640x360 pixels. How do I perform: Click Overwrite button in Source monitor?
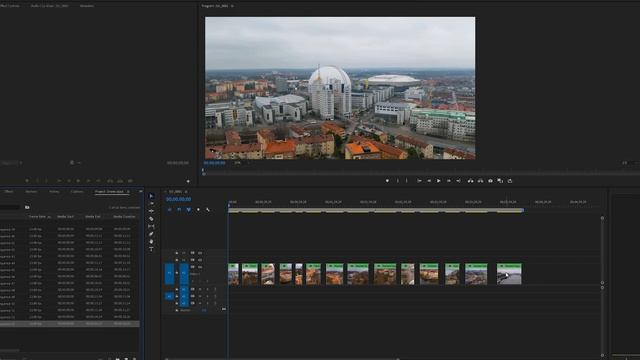120,181
